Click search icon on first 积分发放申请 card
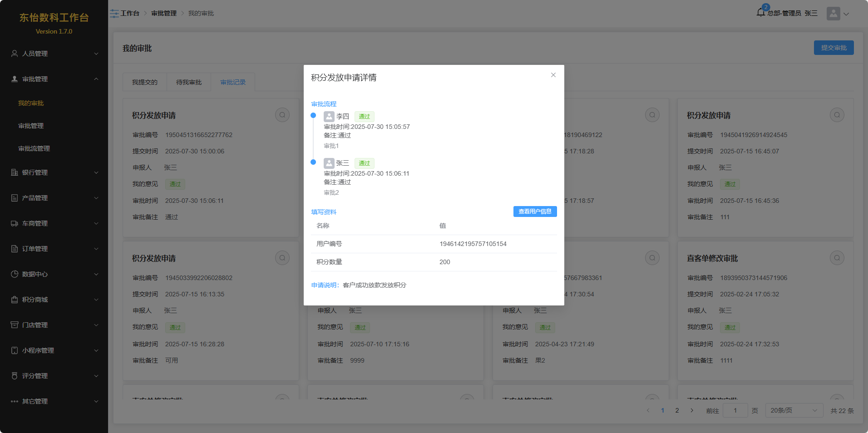The image size is (868, 433). 282,115
